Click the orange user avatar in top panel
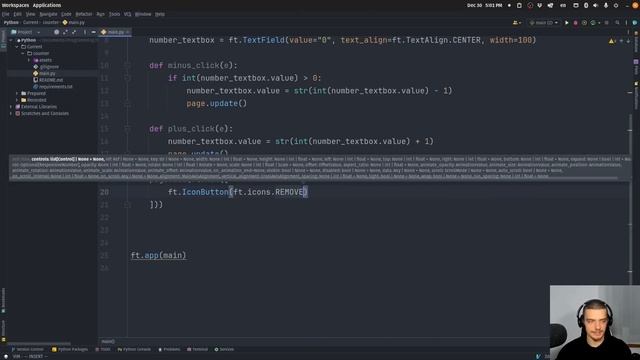 coord(635,5)
